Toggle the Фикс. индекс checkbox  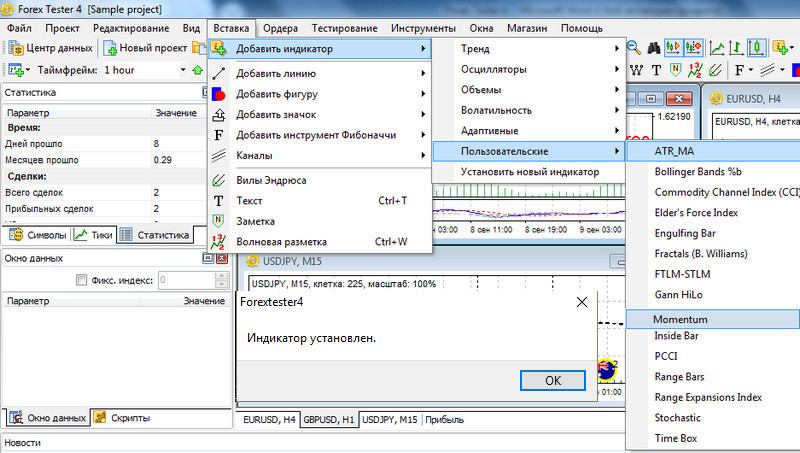pyautogui.click(x=81, y=280)
